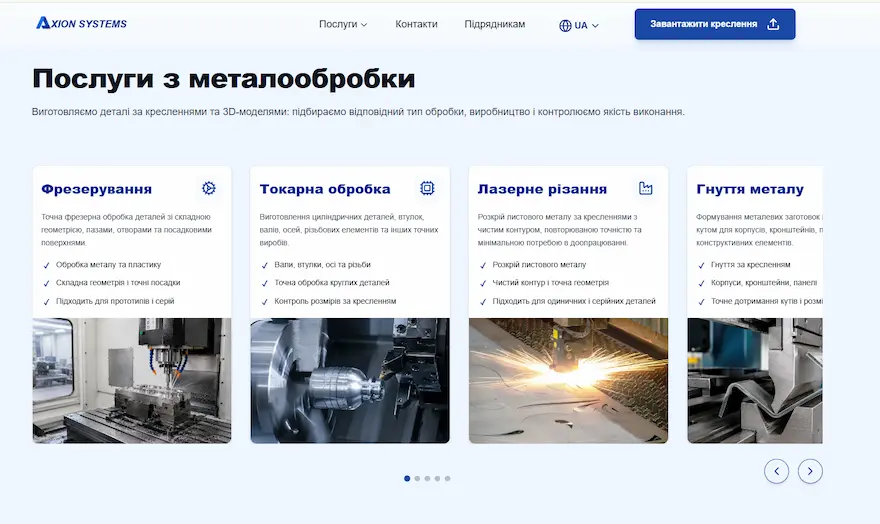The height and width of the screenshot is (524, 880).
Task: Click checkmark beside Вали, втулки, осі та різьби
Action: click(265, 265)
